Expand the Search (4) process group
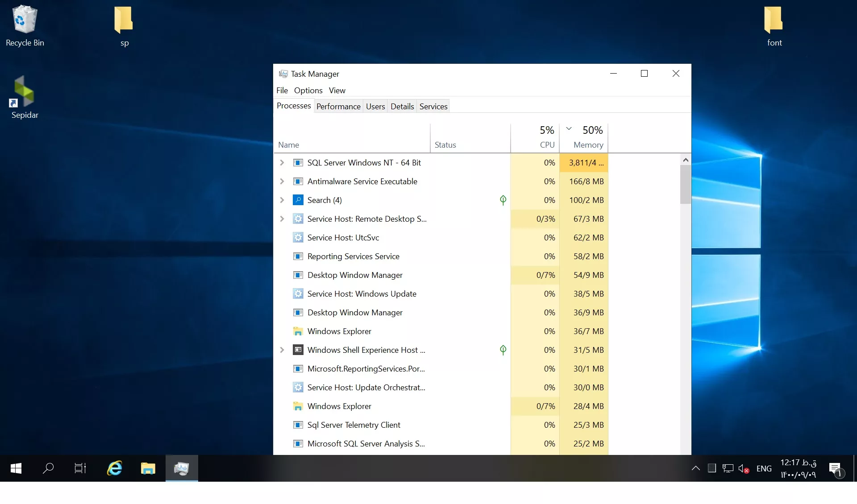 tap(282, 200)
